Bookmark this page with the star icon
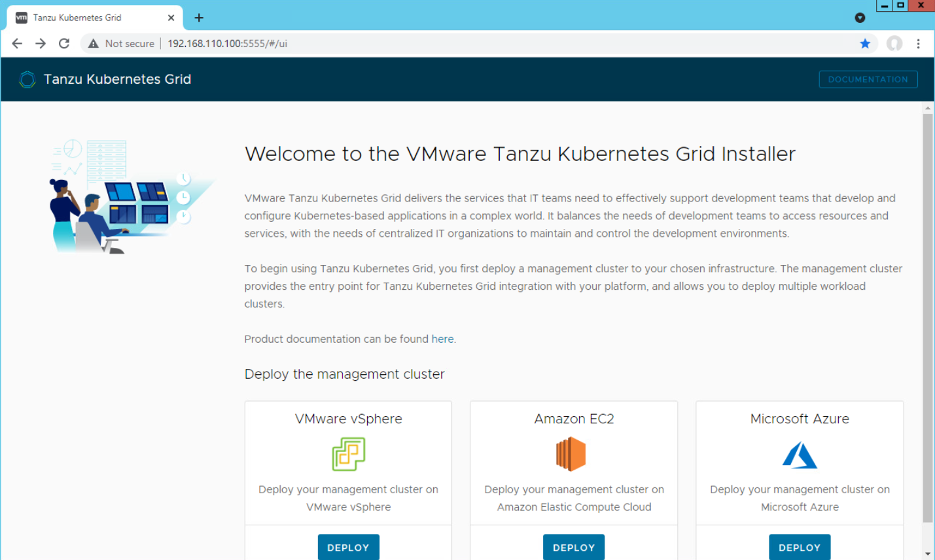The height and width of the screenshot is (560, 935). tap(865, 44)
